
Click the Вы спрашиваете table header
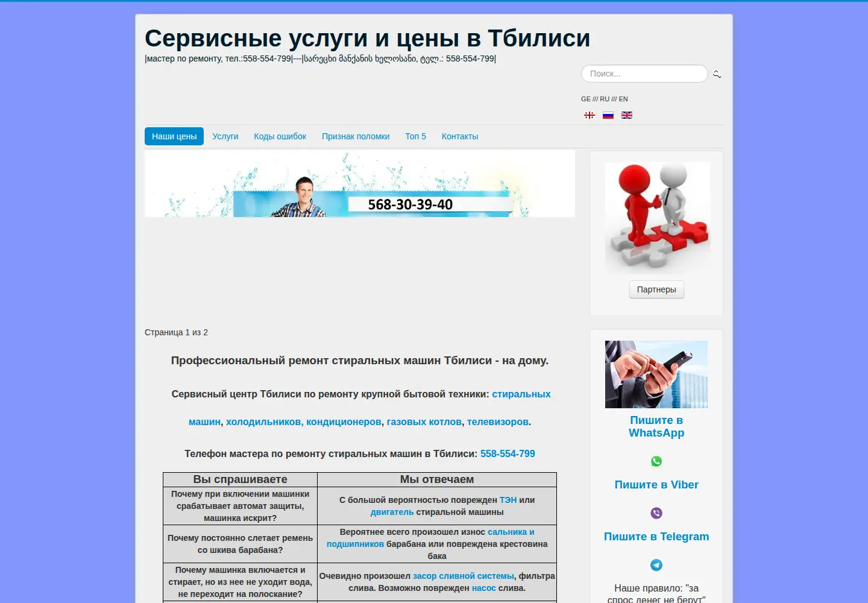point(240,479)
